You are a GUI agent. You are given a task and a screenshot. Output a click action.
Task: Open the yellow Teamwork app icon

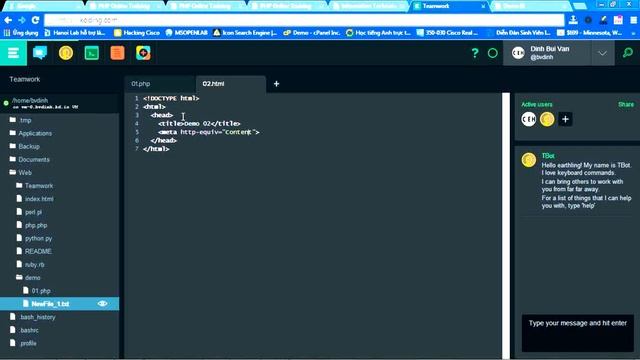coord(66,53)
